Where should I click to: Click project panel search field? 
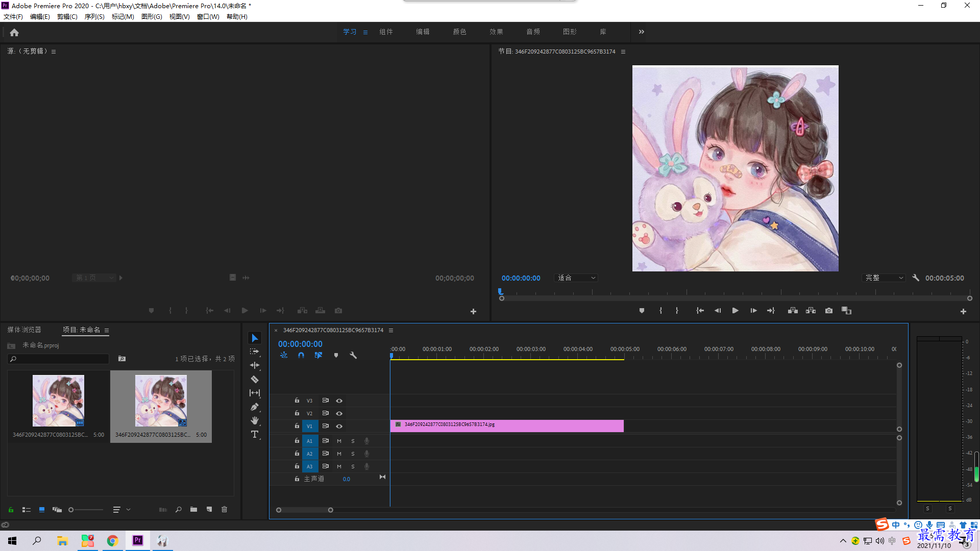[x=59, y=359]
